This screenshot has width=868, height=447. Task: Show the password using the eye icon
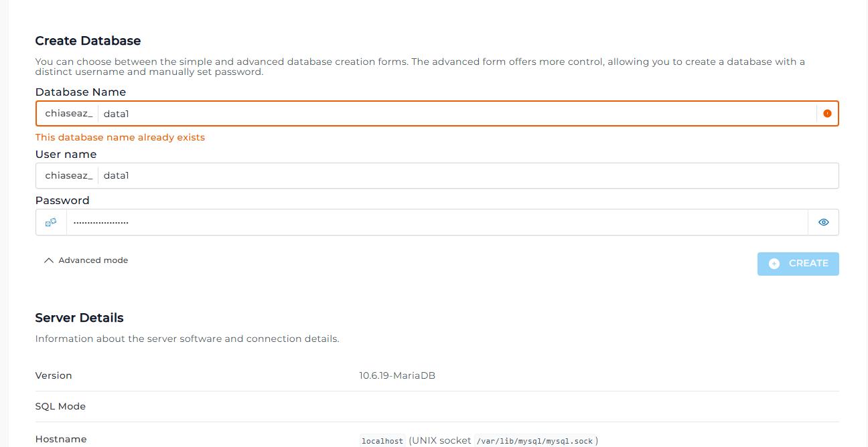823,222
